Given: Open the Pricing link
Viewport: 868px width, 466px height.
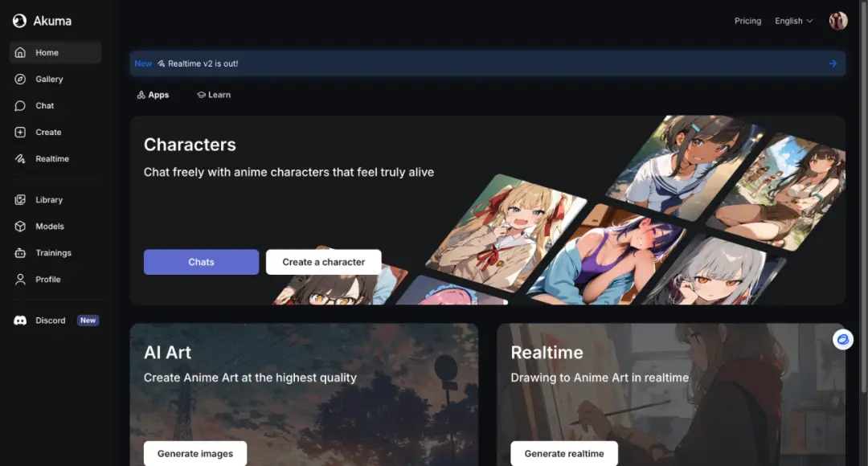Looking at the screenshot, I should (748, 21).
